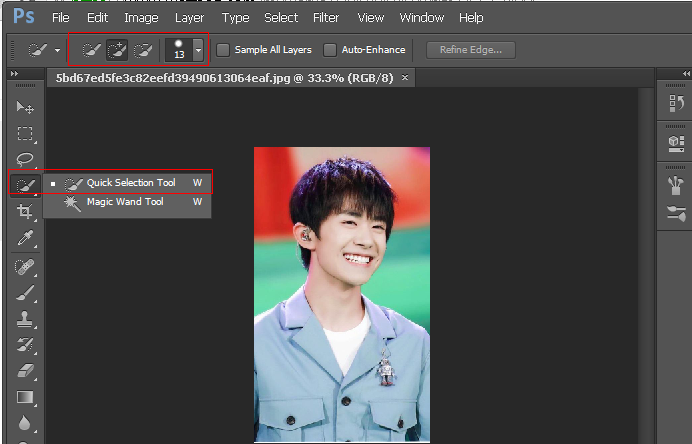Select the Clone Stamp tool
Viewport: 692px width, 444px height.
coord(25,318)
